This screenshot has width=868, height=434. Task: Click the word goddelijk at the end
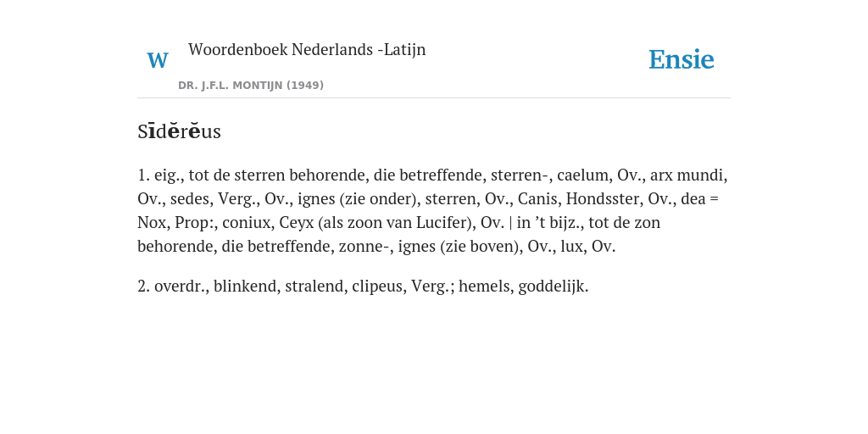(551, 287)
